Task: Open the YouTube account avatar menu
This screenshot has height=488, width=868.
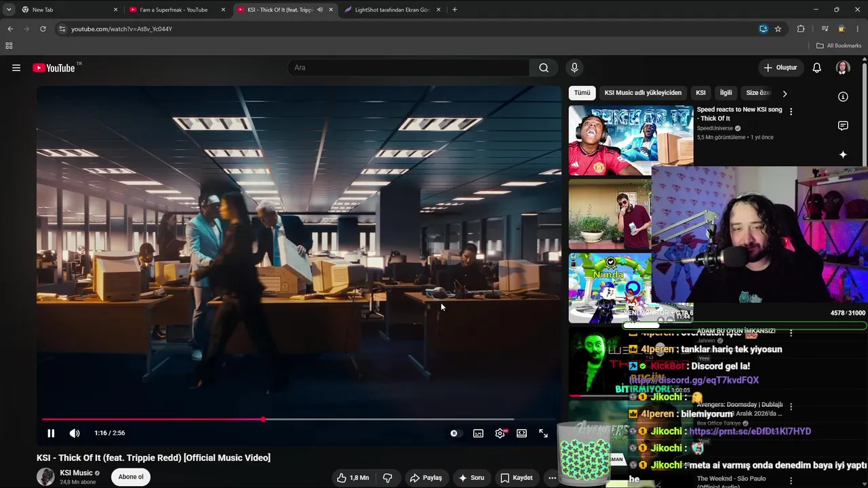Action: click(843, 68)
